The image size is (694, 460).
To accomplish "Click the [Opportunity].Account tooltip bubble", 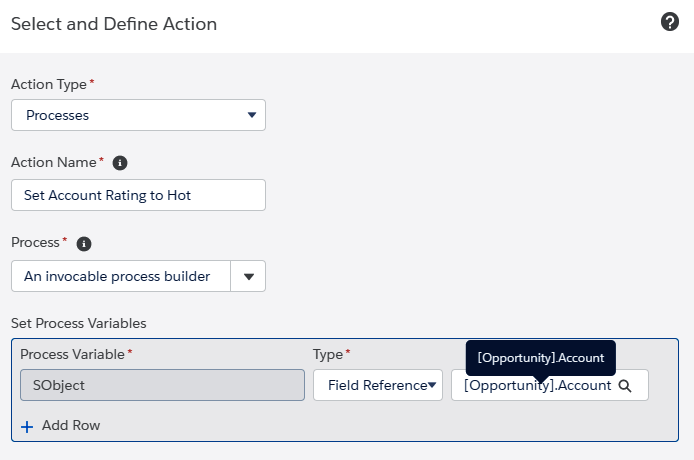I will pyautogui.click(x=540, y=358).
